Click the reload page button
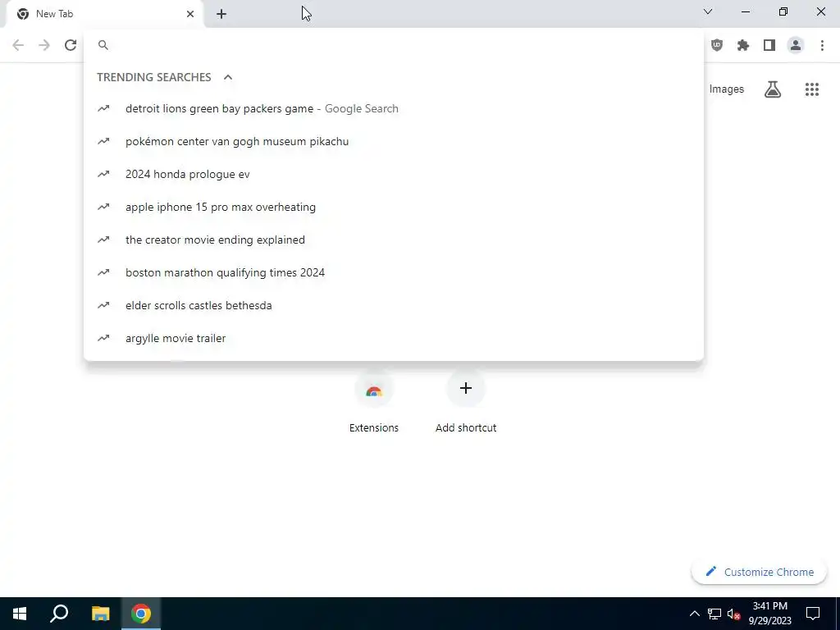The width and height of the screenshot is (840, 630). click(x=71, y=45)
